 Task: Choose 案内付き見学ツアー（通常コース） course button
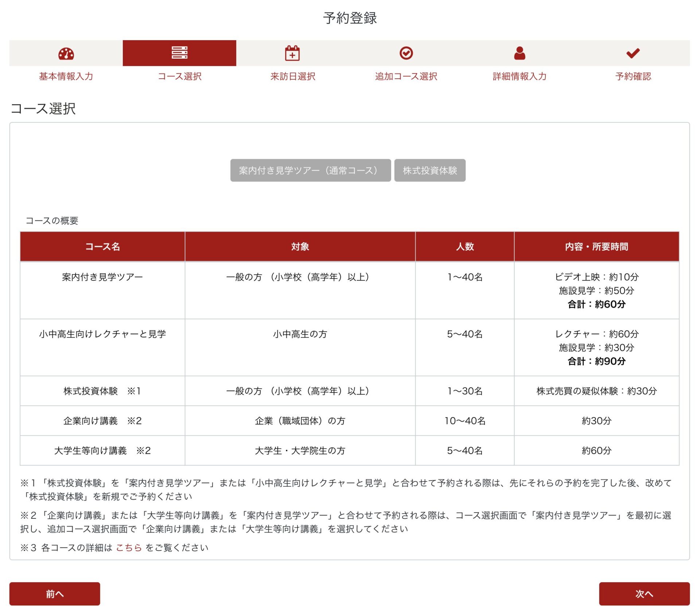point(310,170)
